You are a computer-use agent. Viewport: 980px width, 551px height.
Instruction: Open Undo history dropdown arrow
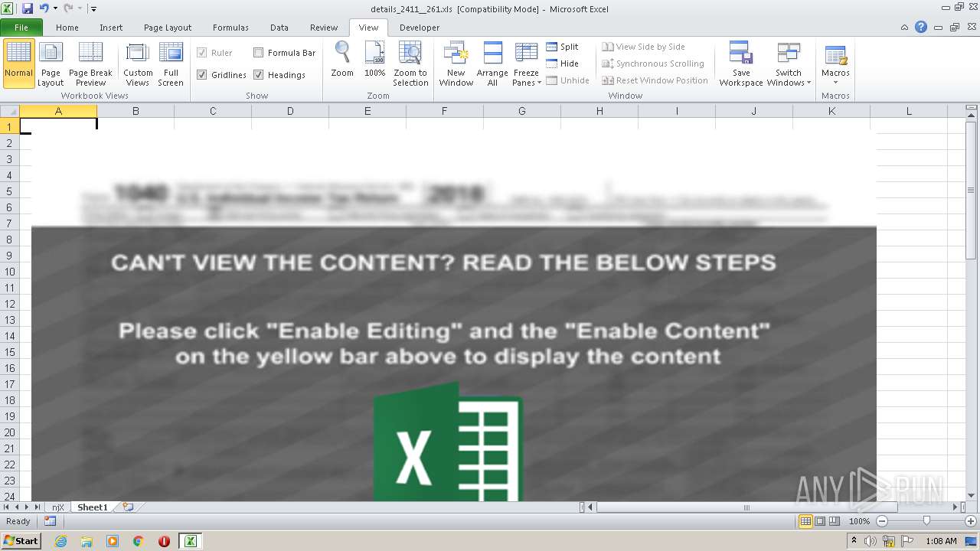55,8
